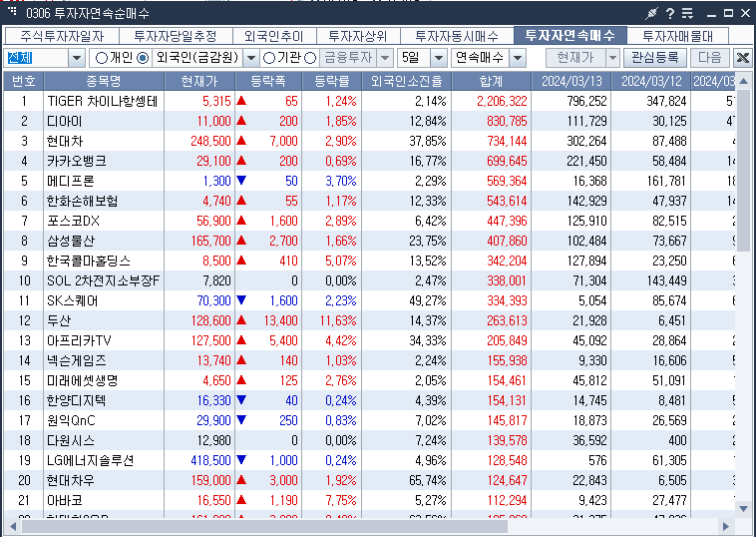Click 현대차 total value 734,144
This screenshot has height=537, width=756.
pos(507,141)
